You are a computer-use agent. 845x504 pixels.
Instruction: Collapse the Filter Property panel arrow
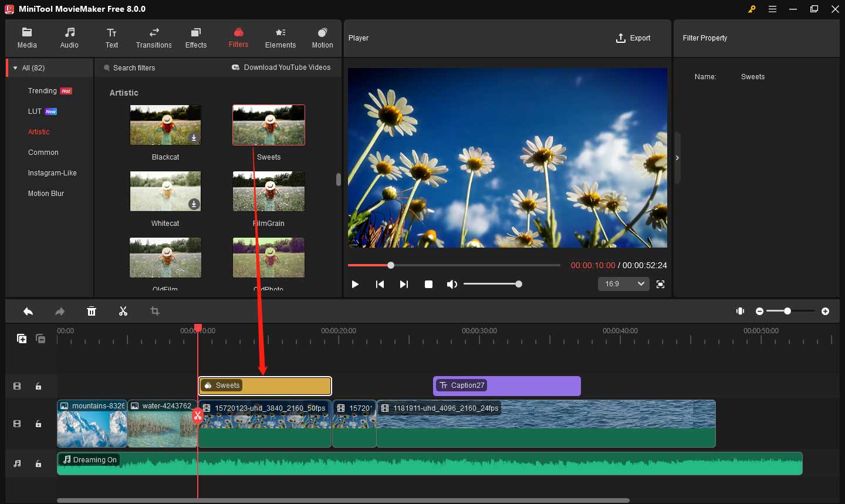click(677, 158)
